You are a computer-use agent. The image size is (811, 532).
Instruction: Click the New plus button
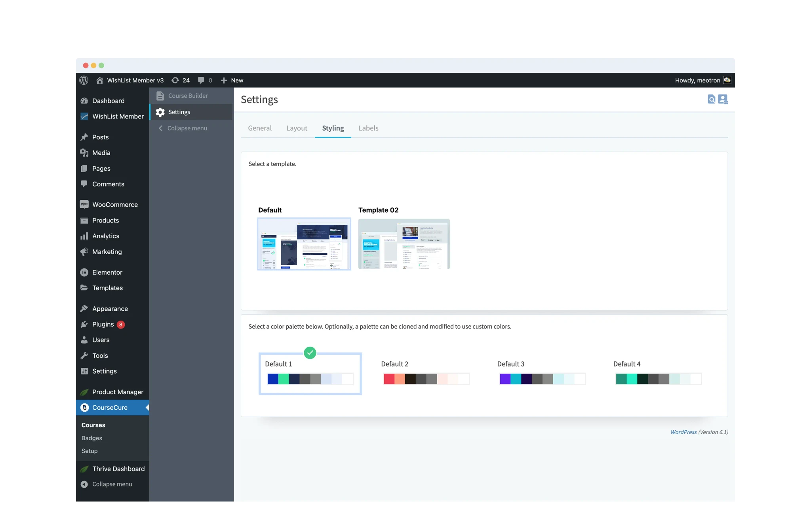pyautogui.click(x=232, y=80)
